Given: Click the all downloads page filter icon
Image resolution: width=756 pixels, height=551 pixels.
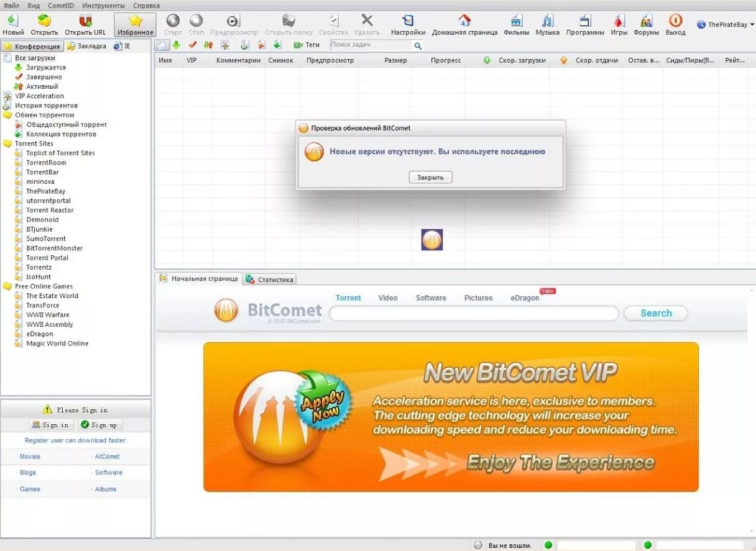Looking at the screenshot, I should coord(161,45).
